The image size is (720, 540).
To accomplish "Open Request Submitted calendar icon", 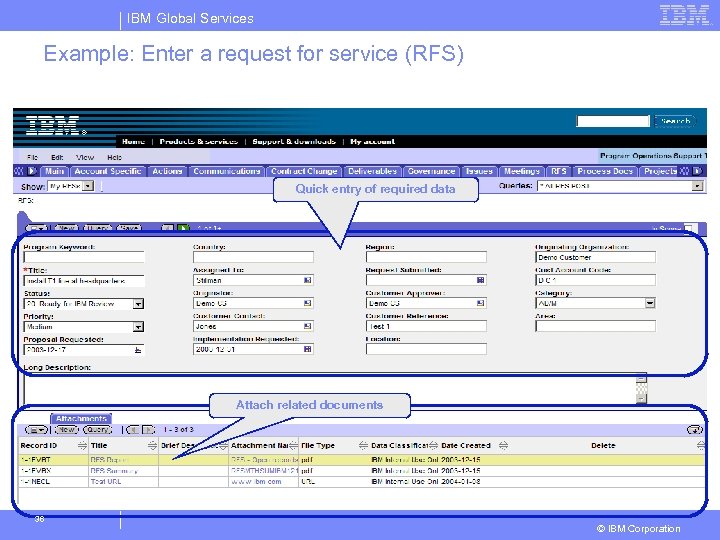I will (x=480, y=280).
